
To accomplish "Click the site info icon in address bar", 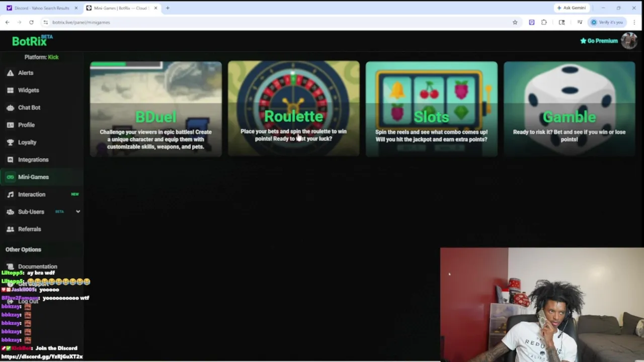I will click(46, 22).
